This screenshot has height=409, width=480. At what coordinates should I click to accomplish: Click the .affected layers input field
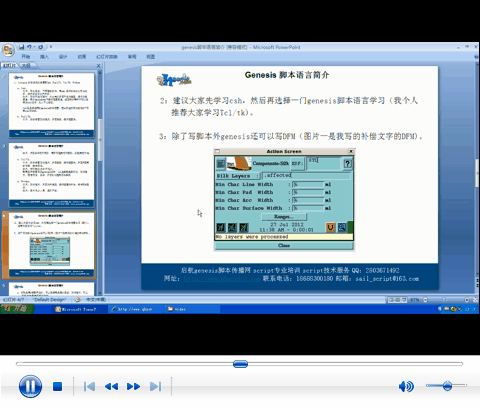click(307, 175)
